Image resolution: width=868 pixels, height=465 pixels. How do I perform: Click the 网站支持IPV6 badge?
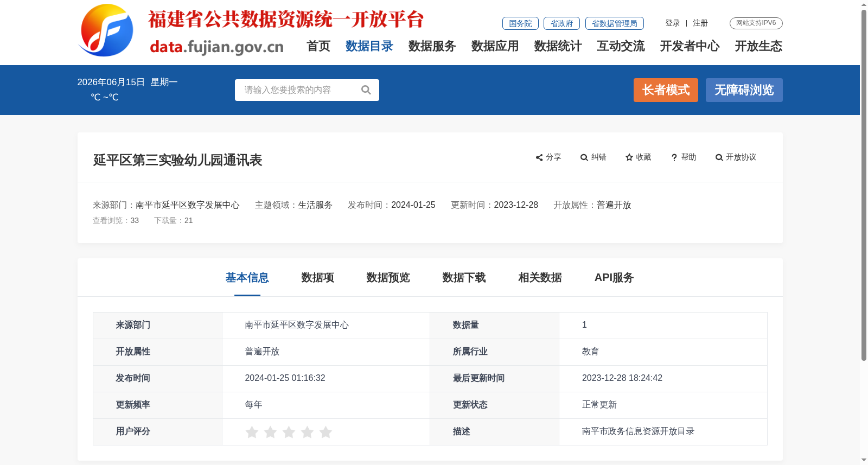756,23
